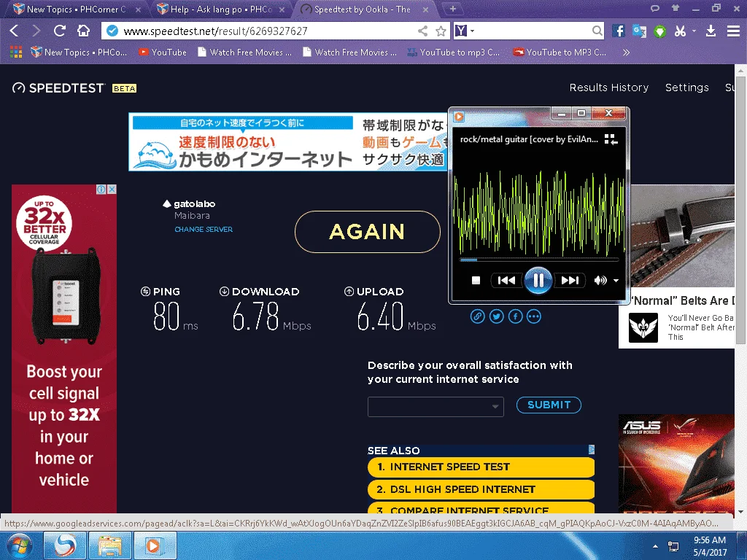Open the ASUS ROG ad thumbnail
The image size is (747, 560).
click(x=676, y=463)
